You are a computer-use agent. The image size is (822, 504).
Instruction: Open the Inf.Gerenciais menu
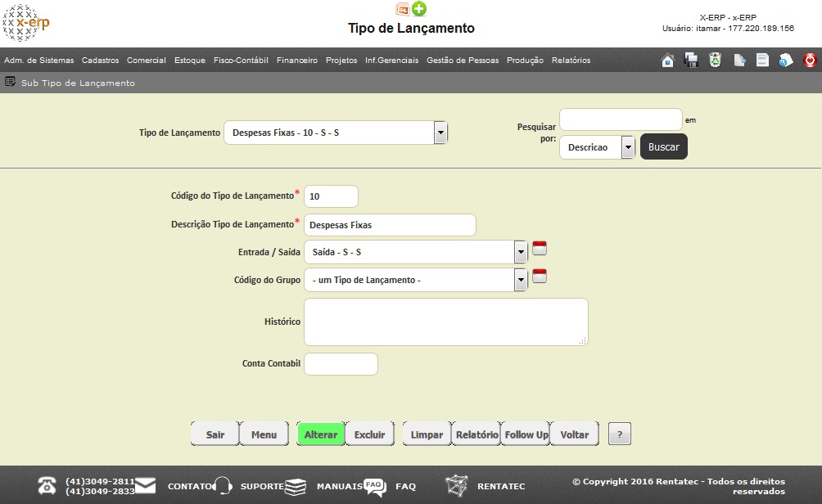point(391,61)
